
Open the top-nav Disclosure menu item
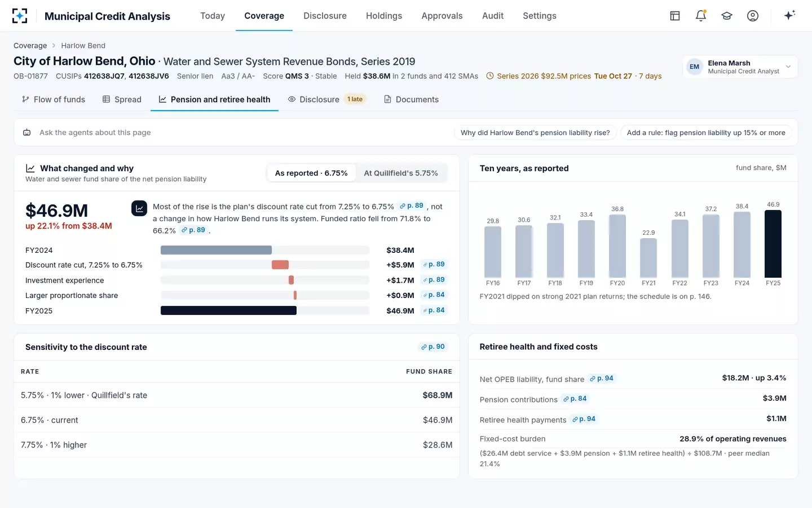(325, 16)
